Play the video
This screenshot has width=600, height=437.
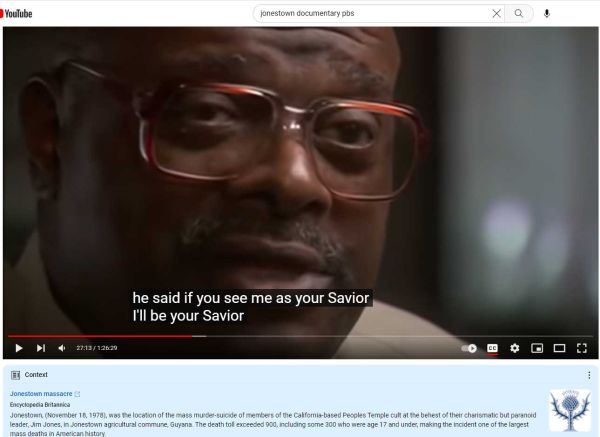[19, 348]
